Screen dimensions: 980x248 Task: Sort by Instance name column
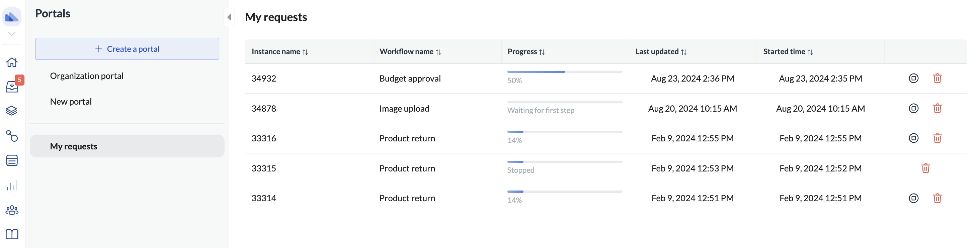[x=305, y=52]
